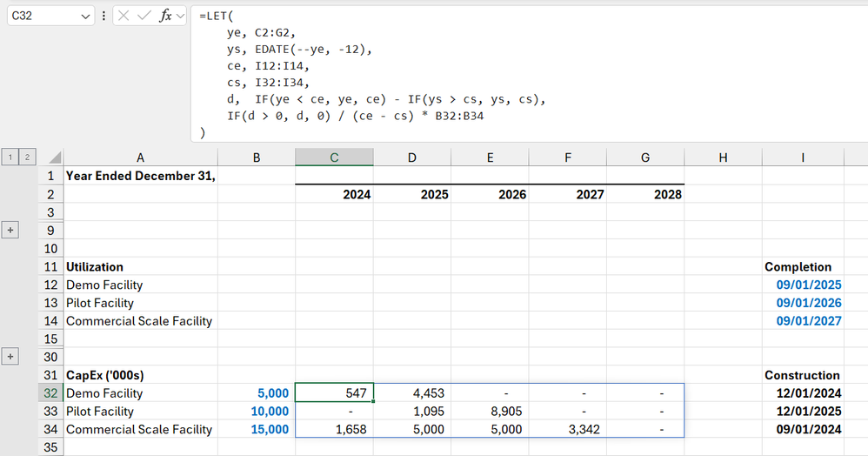Select column B header
This screenshot has height=456, width=868.
[x=257, y=158]
